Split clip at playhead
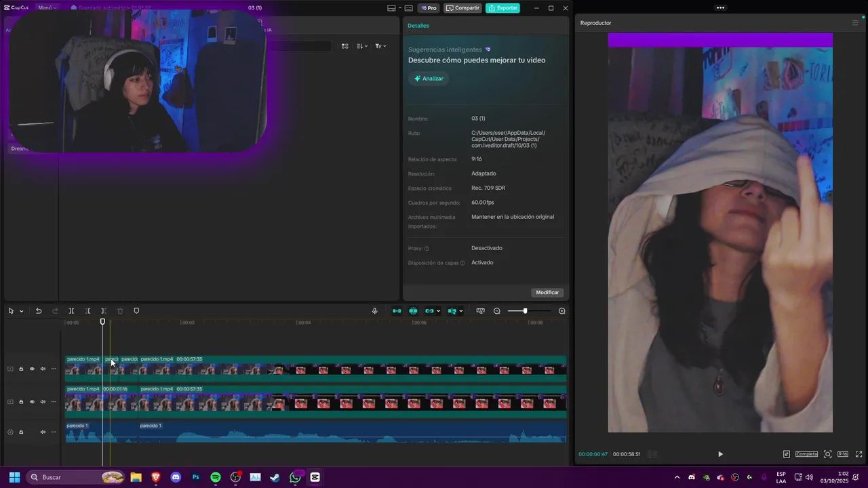The image size is (868, 488). [x=71, y=311]
